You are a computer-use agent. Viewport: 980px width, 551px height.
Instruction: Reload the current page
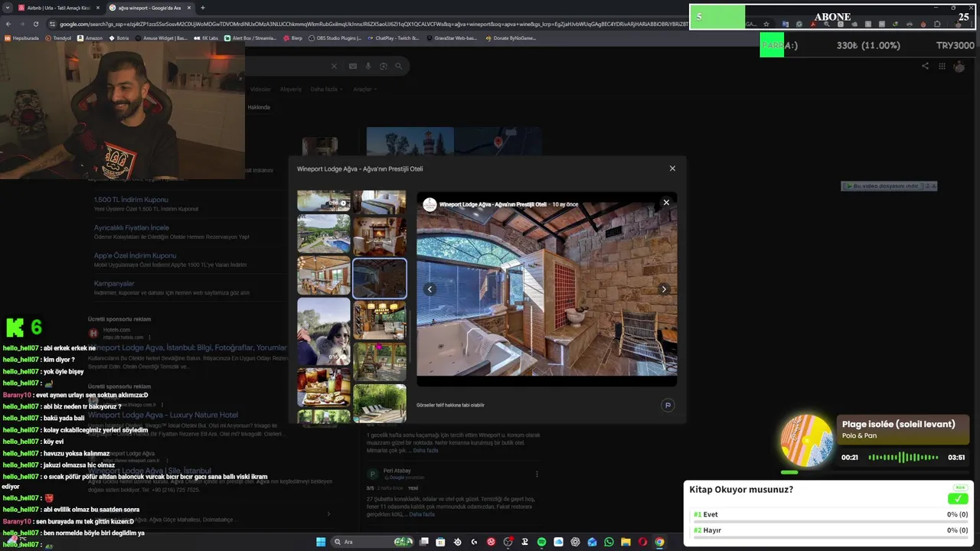[35, 24]
